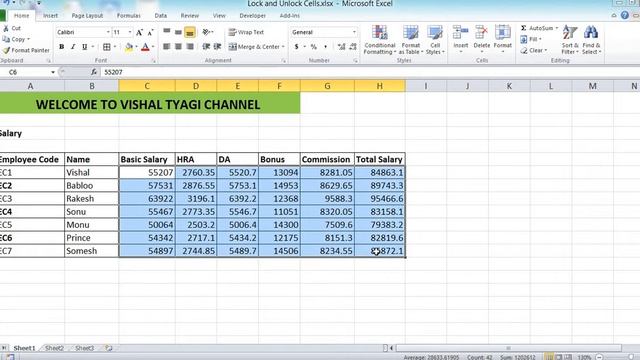Open the Review tab

(190, 16)
